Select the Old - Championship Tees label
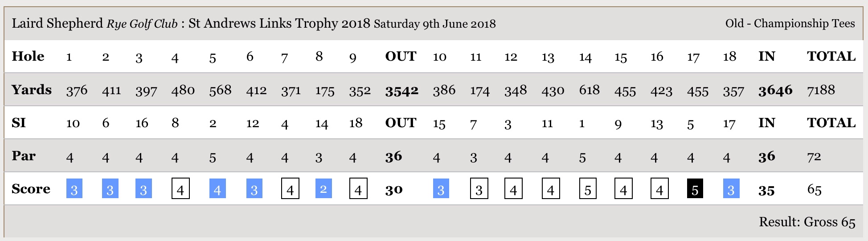868x241 pixels. coord(790,23)
